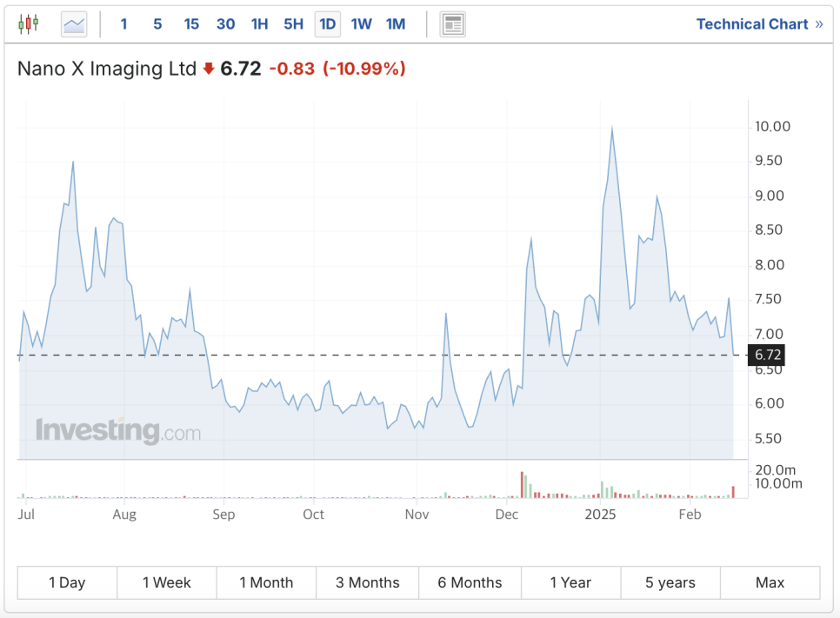Select the 1M interval

(x=396, y=24)
